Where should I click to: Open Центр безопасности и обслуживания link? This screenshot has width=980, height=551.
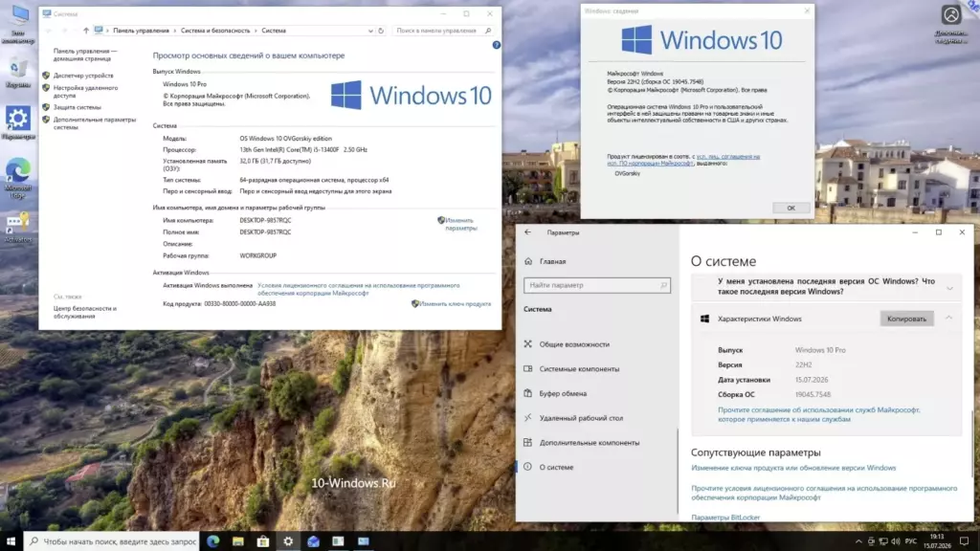pos(85,313)
